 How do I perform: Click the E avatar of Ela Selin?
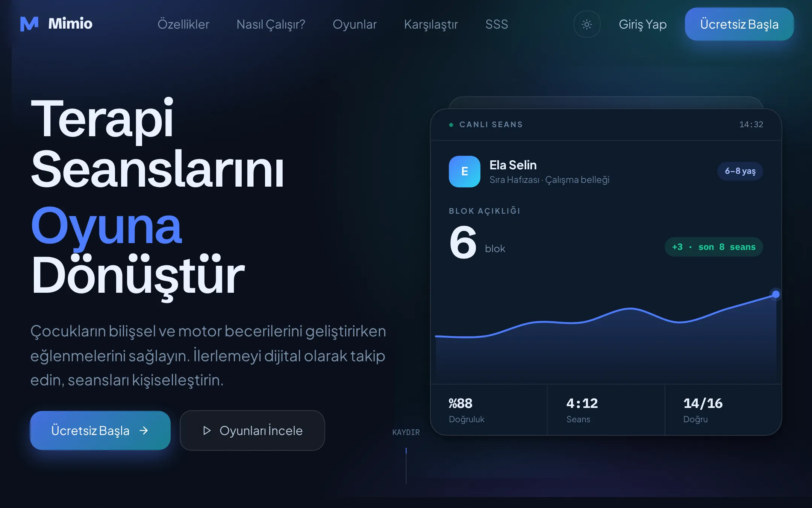[x=465, y=171]
